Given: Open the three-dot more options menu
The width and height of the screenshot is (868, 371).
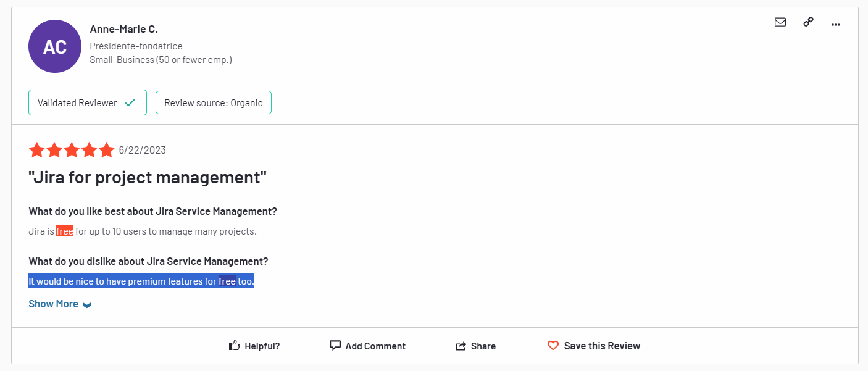Looking at the screenshot, I should [836, 24].
